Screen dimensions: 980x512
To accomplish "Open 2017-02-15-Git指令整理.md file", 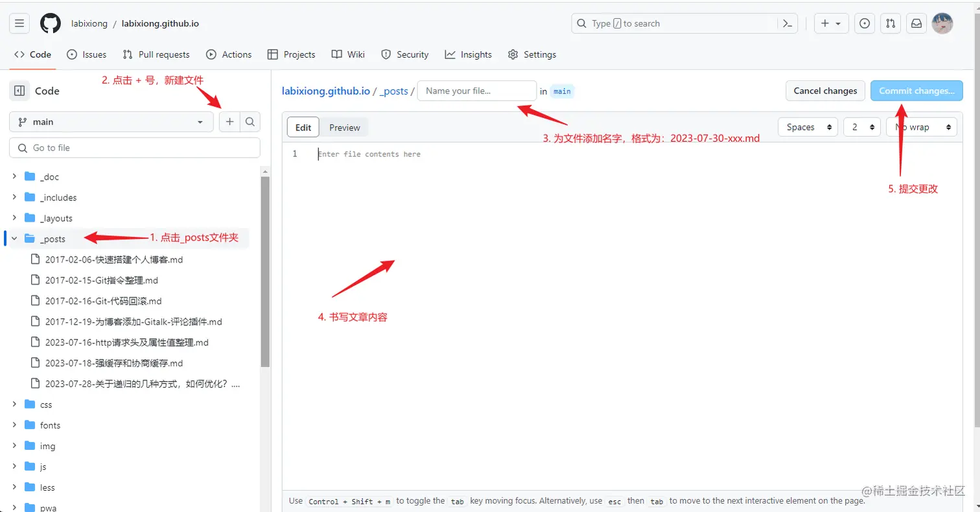I will (x=102, y=280).
